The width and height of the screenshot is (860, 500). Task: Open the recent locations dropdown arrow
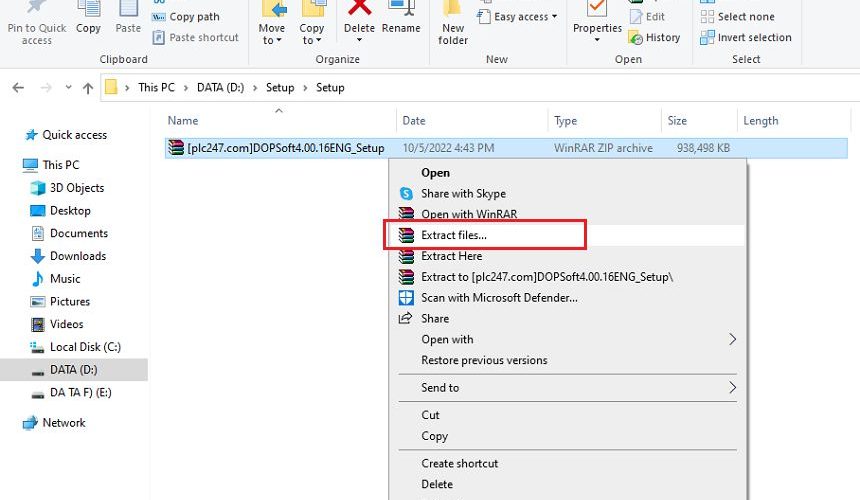(69, 87)
